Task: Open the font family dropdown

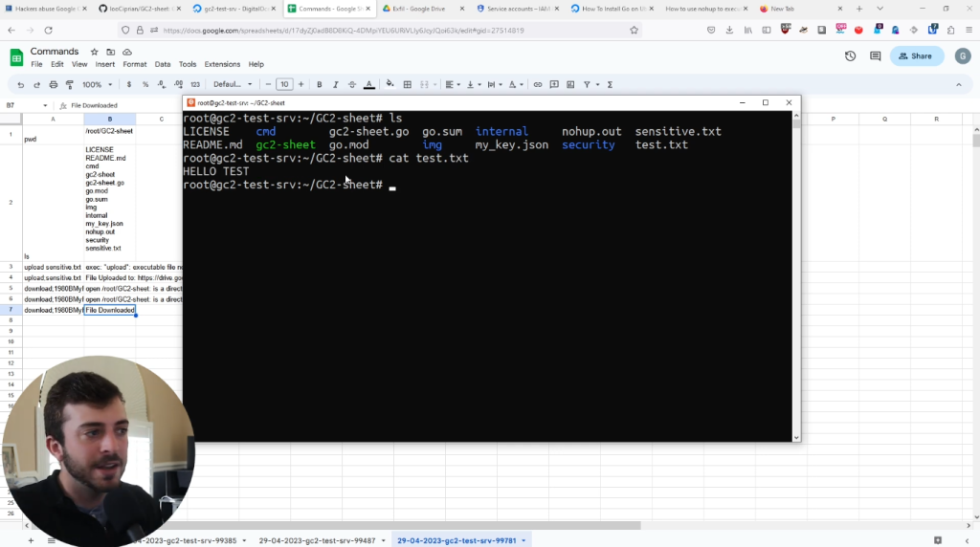Action: (x=233, y=84)
